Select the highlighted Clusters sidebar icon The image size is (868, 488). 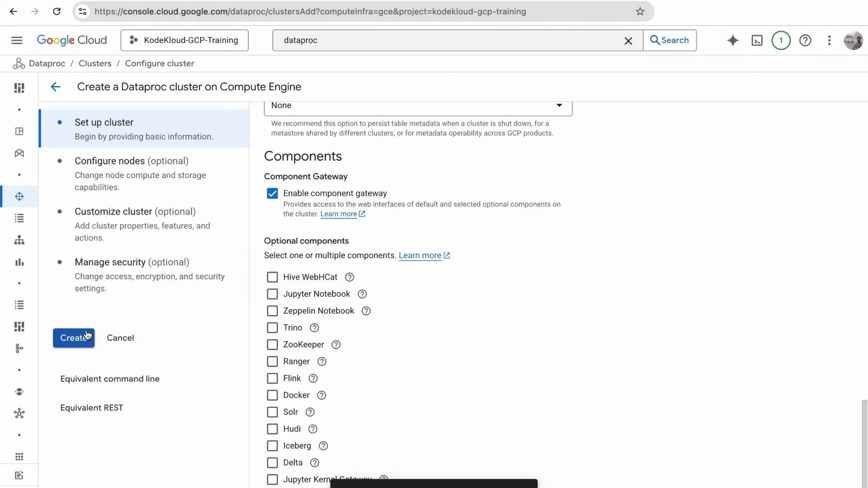pos(19,197)
